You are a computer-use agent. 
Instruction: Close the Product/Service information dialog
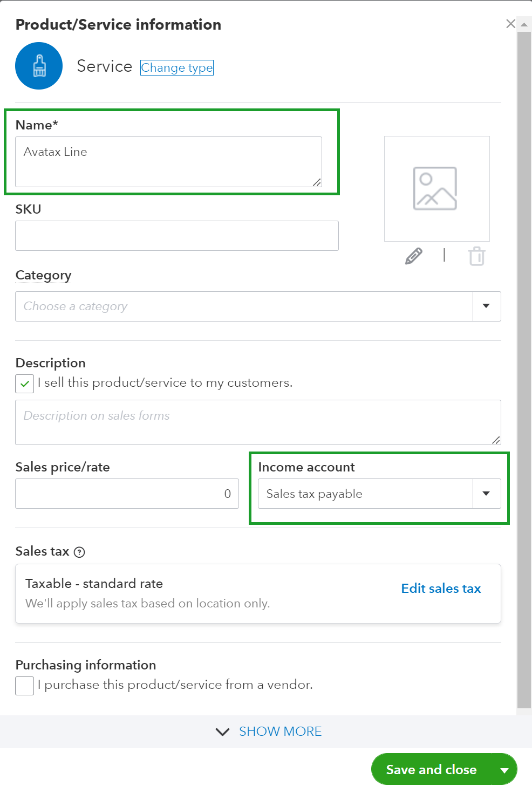point(510,24)
